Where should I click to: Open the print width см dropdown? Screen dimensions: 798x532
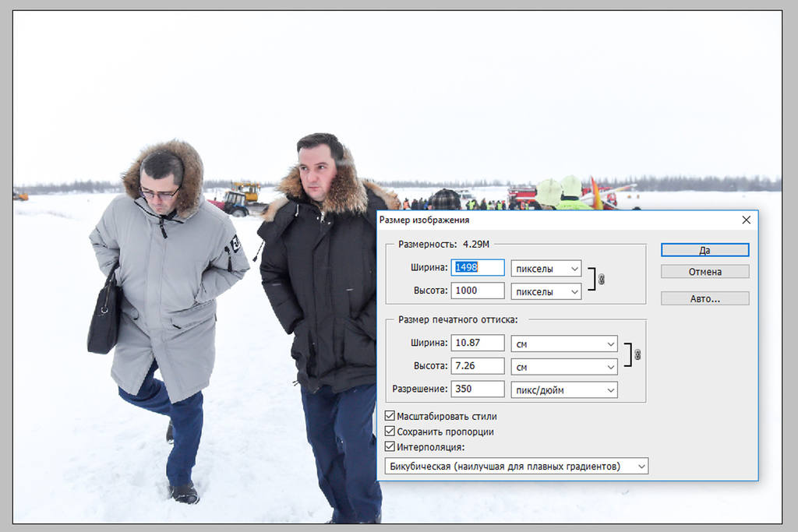[564, 344]
